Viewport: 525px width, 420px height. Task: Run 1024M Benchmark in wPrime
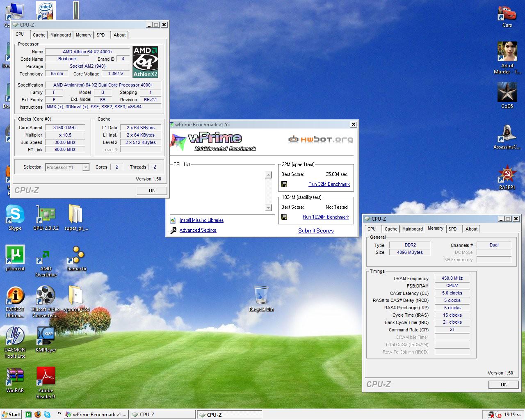(326, 217)
